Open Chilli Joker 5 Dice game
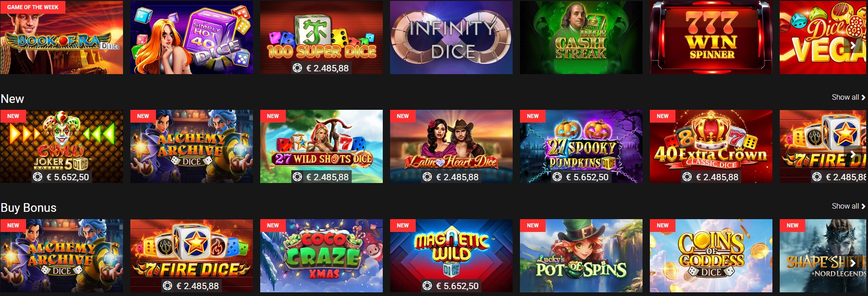Screen dimensions: 868x296 (62, 146)
